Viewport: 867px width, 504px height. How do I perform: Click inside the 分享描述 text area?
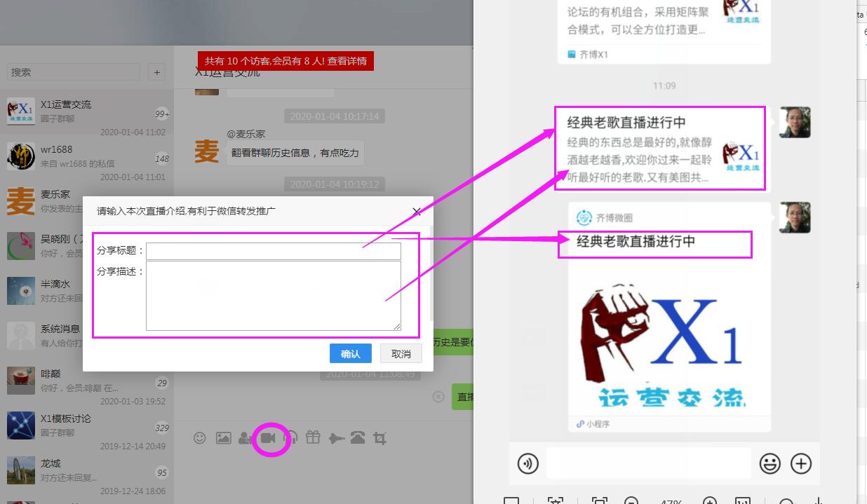tap(273, 295)
